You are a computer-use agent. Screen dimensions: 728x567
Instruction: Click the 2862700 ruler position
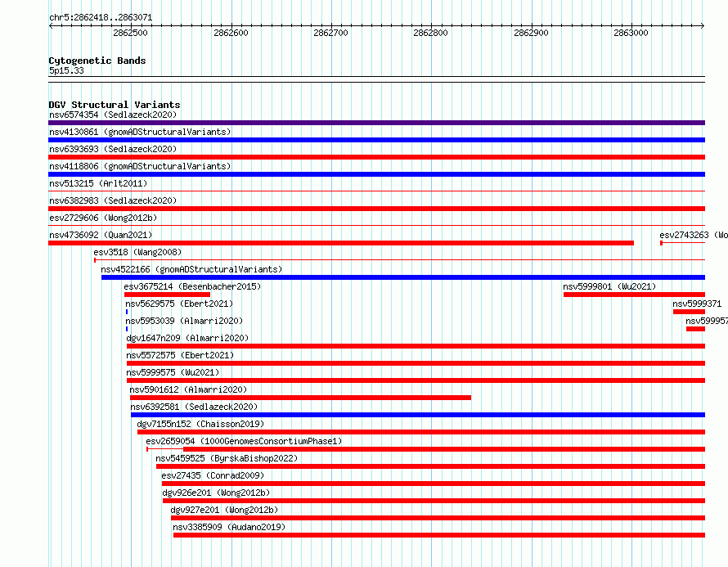point(330,33)
